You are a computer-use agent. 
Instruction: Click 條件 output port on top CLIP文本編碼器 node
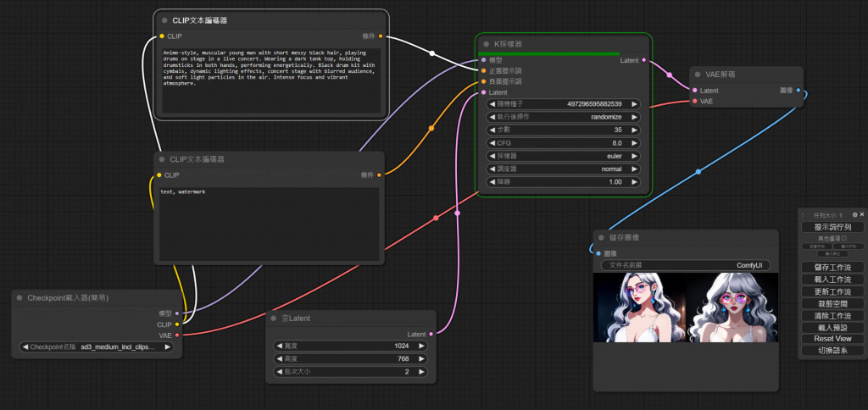click(381, 36)
